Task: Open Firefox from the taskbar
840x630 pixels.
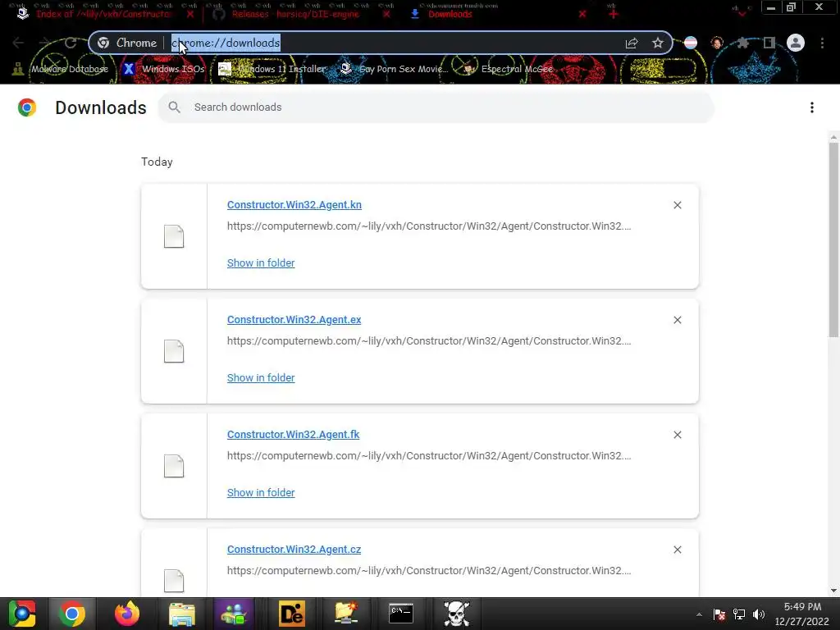Action: [x=127, y=614]
